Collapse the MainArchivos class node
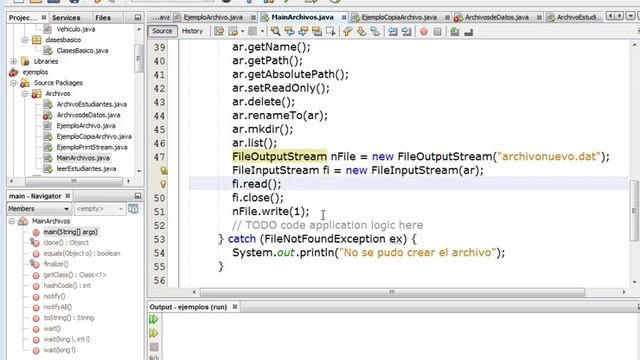Screen dimensions: 640x360 (x=12, y=221)
